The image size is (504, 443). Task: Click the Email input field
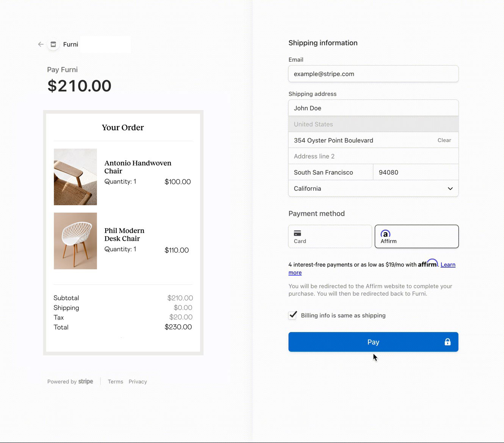(373, 74)
